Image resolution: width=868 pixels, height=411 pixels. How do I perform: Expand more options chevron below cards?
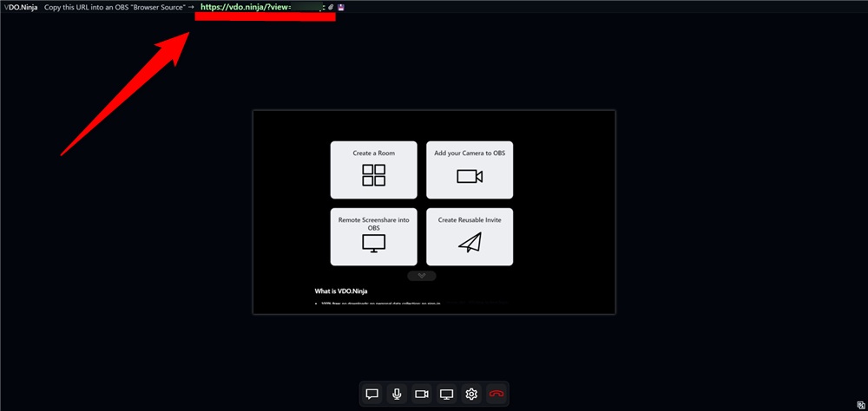[422, 276]
